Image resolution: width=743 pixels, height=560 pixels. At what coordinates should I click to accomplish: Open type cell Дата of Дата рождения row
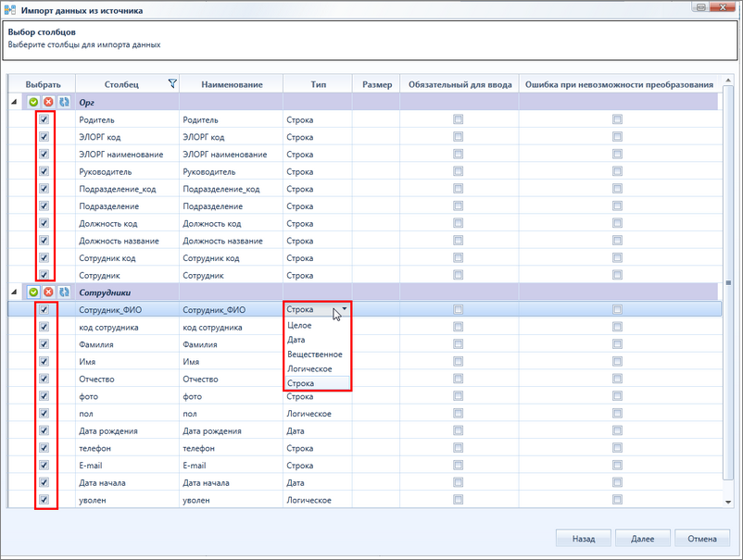[318, 430]
